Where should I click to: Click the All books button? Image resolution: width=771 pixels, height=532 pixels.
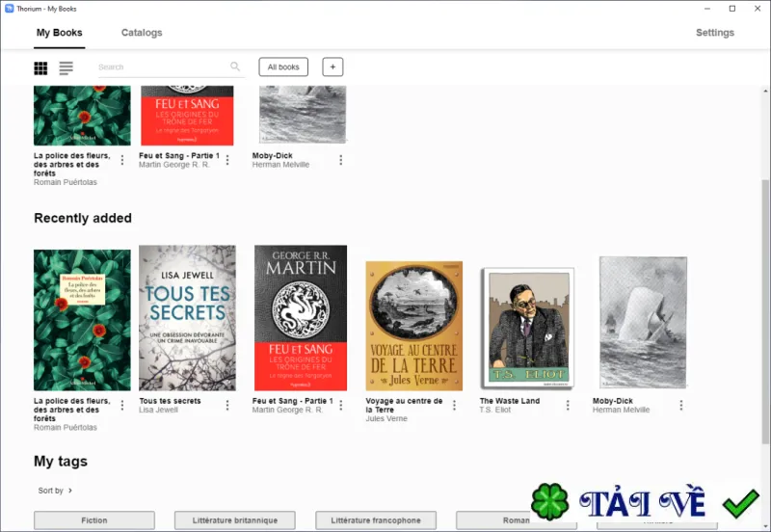(283, 66)
